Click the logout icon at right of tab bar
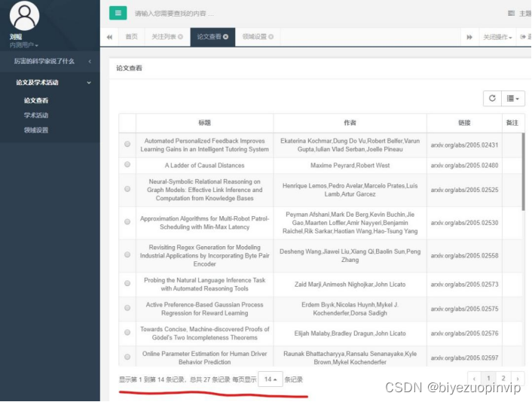 tap(523, 37)
